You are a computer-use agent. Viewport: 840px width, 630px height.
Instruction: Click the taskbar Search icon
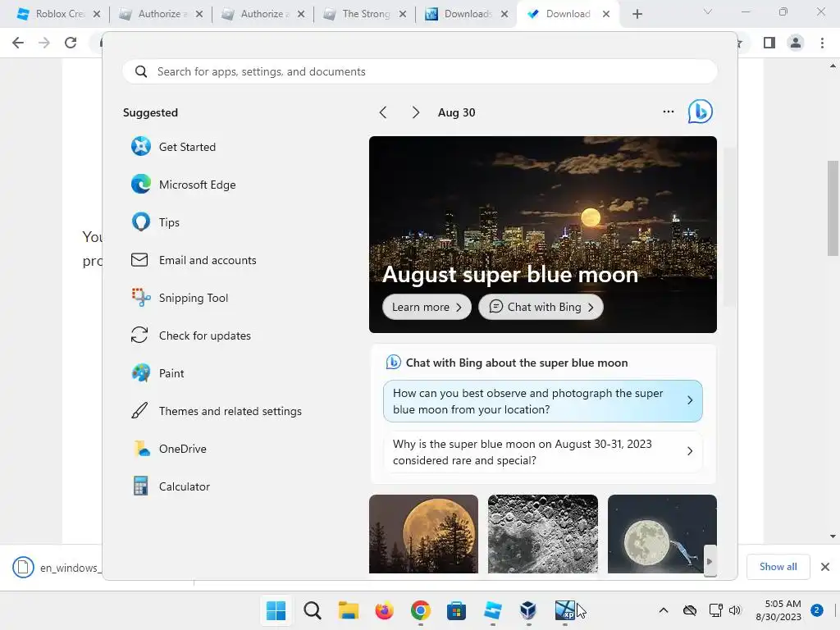click(313, 610)
